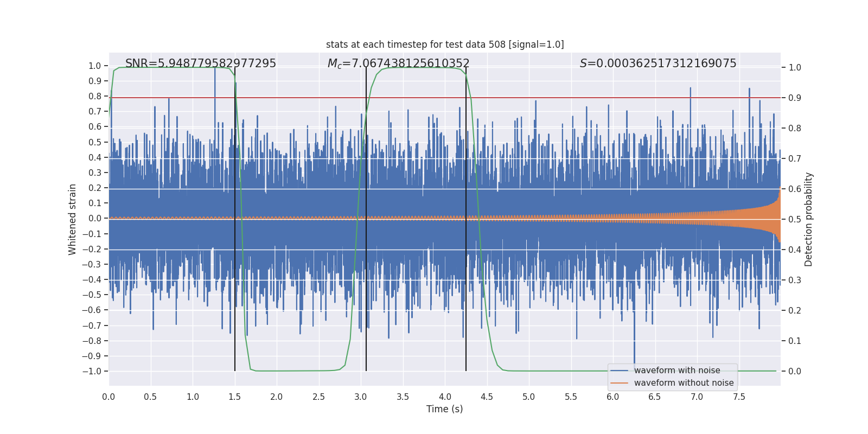The image size is (868, 434).
Task: Click the 'Whitened strain' y-axis label
Action: click(x=73, y=219)
